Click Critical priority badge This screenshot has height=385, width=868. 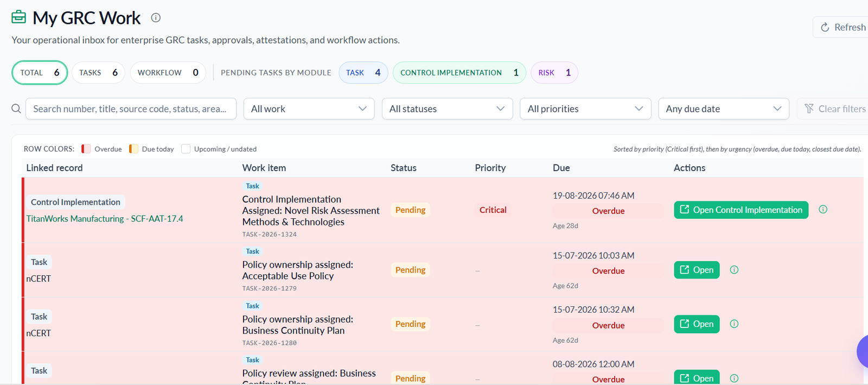click(x=493, y=210)
